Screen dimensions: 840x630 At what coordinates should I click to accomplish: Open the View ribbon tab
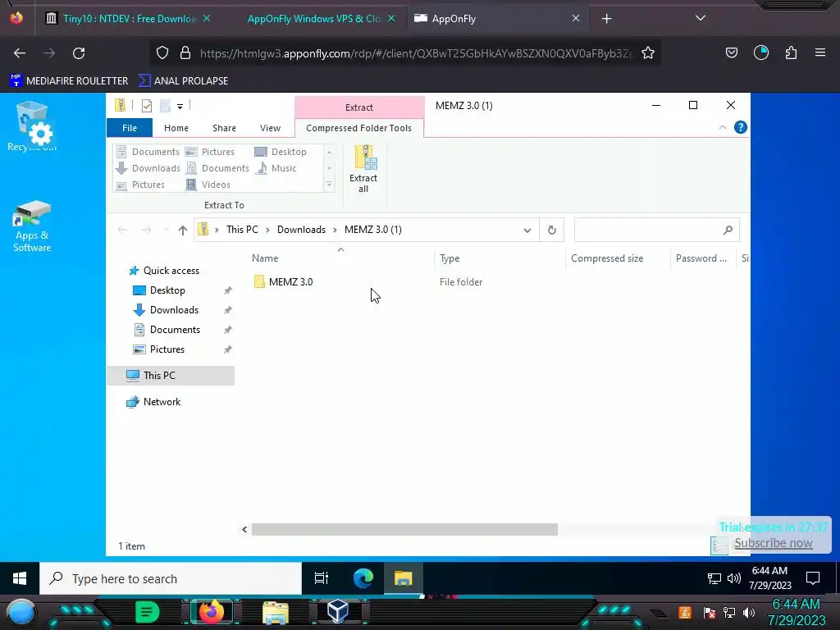(270, 128)
